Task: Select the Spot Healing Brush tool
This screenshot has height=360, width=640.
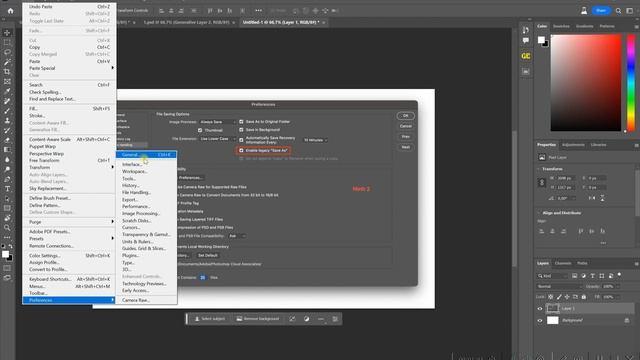Action: pos(7,101)
